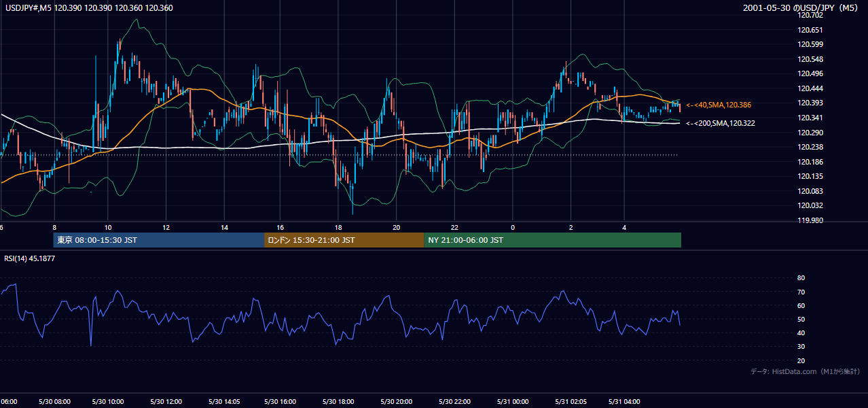The width and height of the screenshot is (868, 408).
Task: Click the Tokyo 08:00-15:30 JST session bar
Action: click(158, 240)
